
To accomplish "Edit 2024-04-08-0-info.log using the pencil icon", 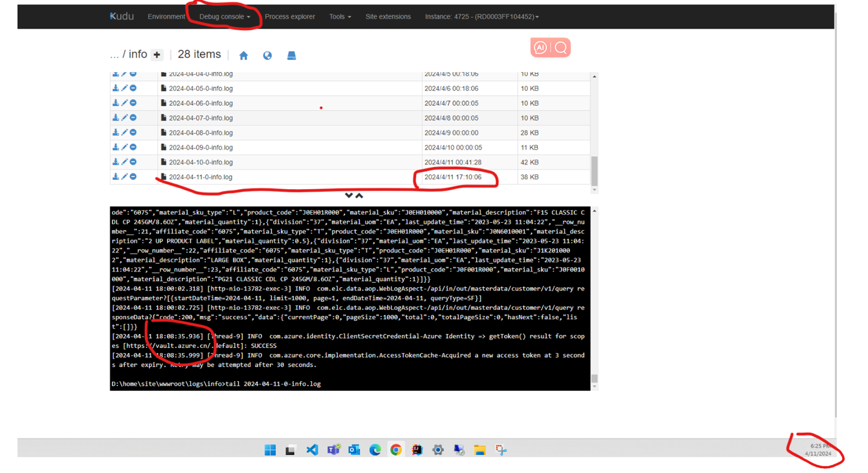I will (x=124, y=132).
